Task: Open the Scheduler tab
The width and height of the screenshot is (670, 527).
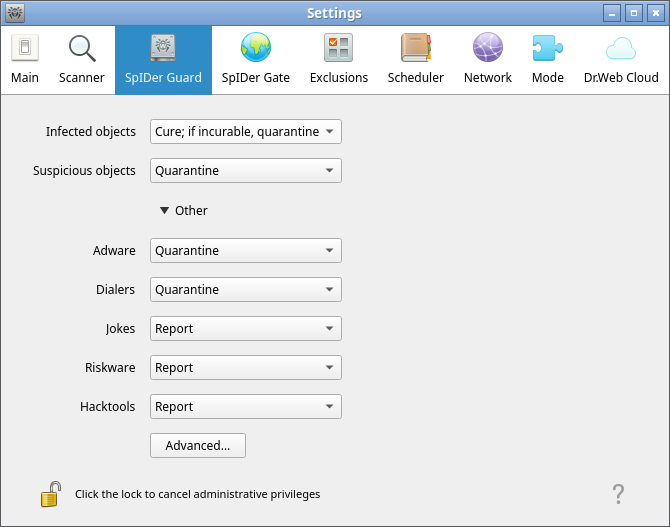Action: click(x=415, y=60)
